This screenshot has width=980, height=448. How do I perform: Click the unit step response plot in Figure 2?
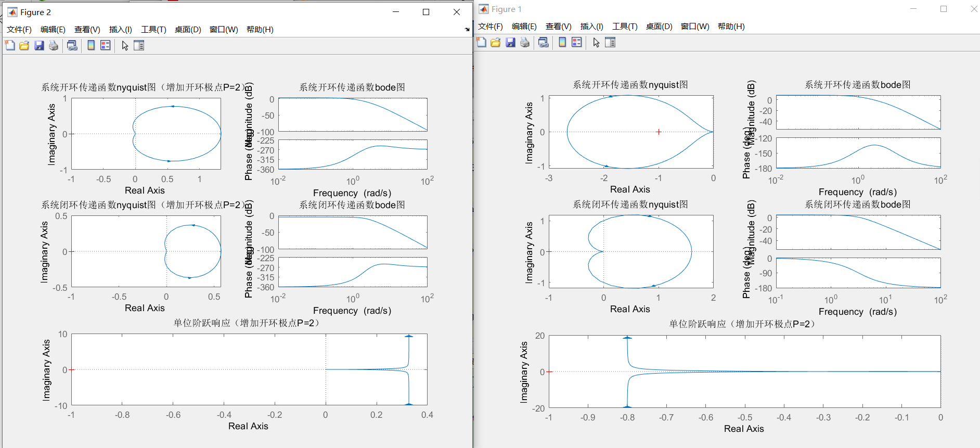click(249, 369)
